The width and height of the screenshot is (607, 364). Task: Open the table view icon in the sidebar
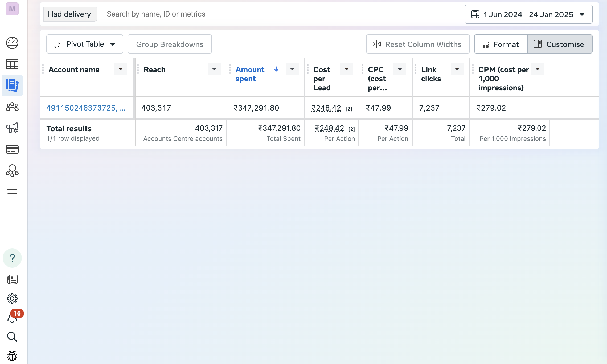pyautogui.click(x=12, y=64)
